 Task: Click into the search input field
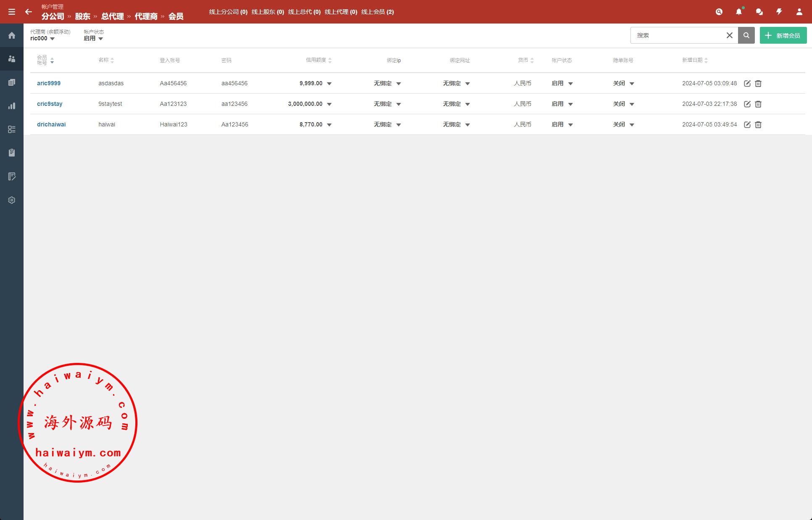677,36
